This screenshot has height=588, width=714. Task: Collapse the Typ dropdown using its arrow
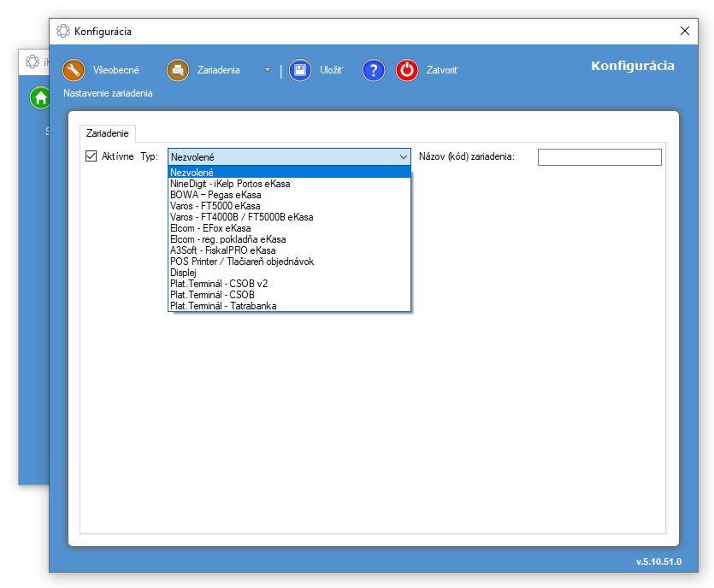point(404,157)
